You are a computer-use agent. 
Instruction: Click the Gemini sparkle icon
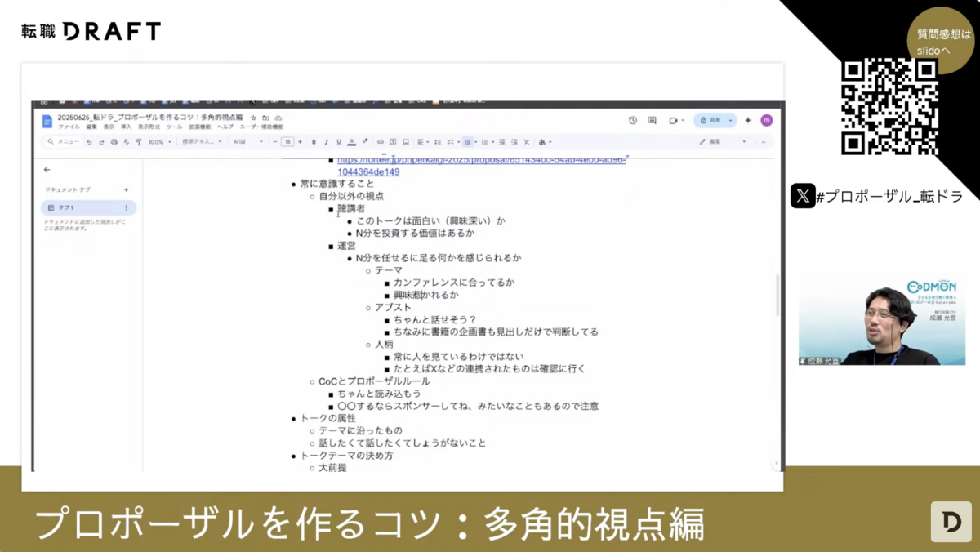pos(748,120)
